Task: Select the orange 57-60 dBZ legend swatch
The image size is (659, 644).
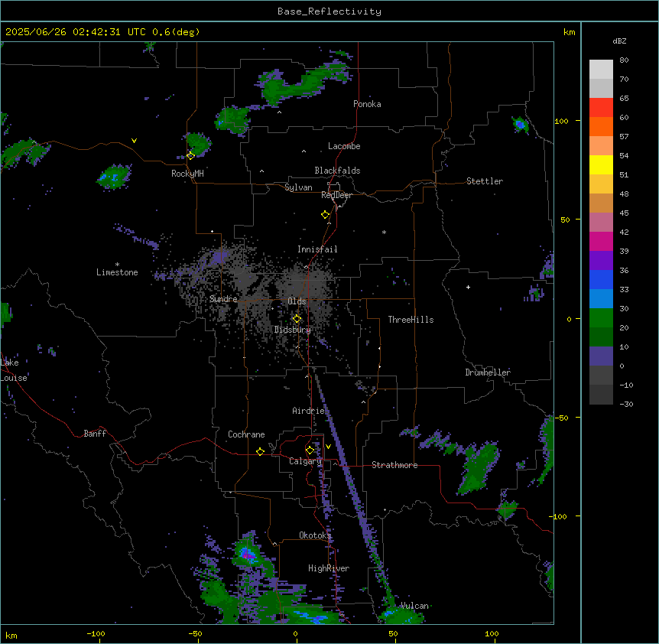Action: click(x=601, y=126)
